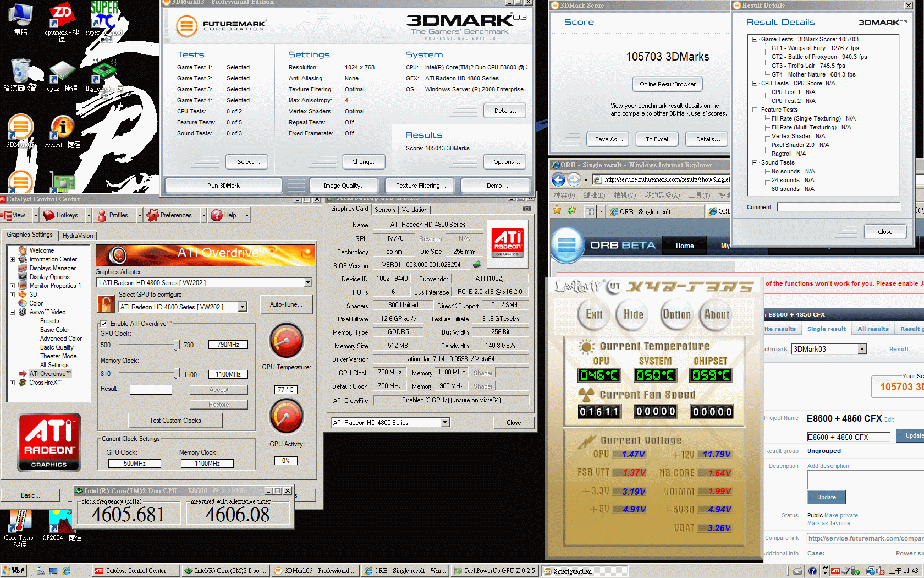Image resolution: width=924 pixels, height=578 pixels.
Task: Click the IE back navigation arrow
Action: point(559,179)
